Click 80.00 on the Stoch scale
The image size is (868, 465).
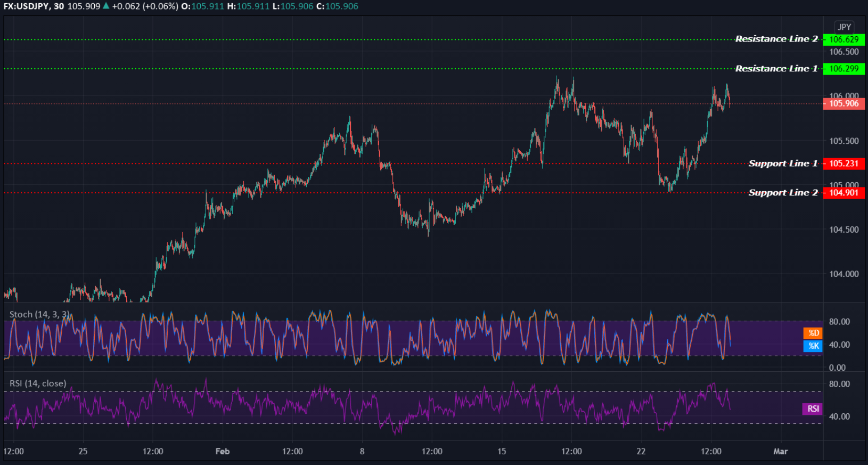[x=839, y=322]
